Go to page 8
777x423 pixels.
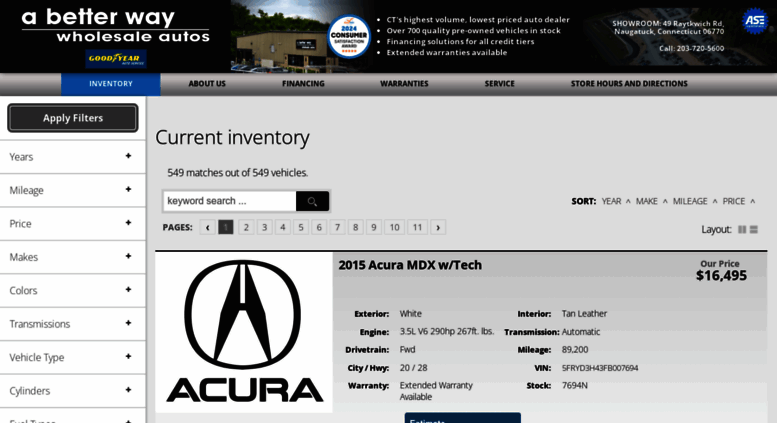(355, 227)
